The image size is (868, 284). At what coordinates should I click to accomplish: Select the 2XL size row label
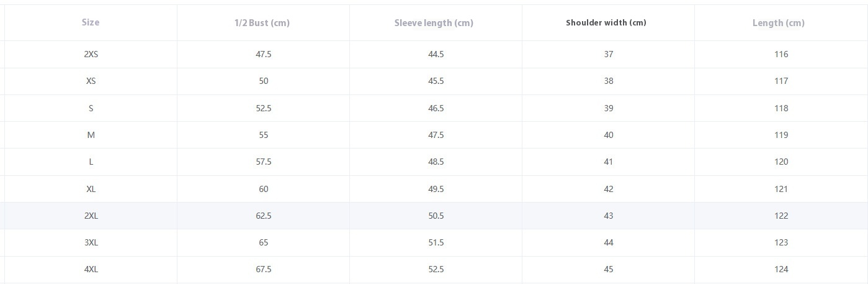(x=91, y=216)
